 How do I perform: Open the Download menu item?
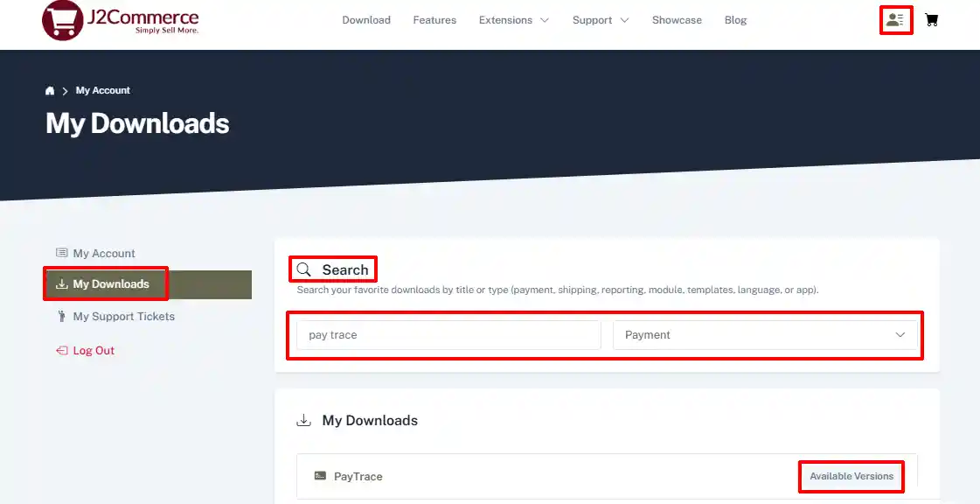click(366, 20)
